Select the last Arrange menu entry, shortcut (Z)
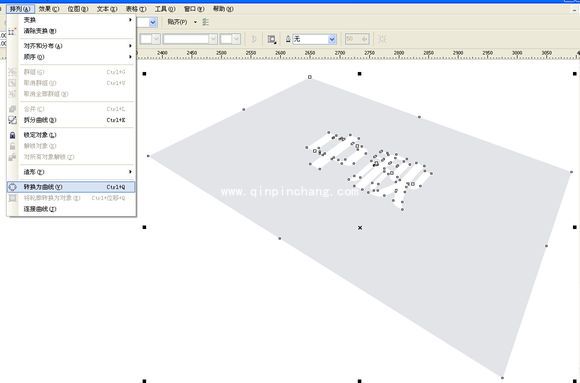Screen dimensions: 580x383 pos(71,209)
